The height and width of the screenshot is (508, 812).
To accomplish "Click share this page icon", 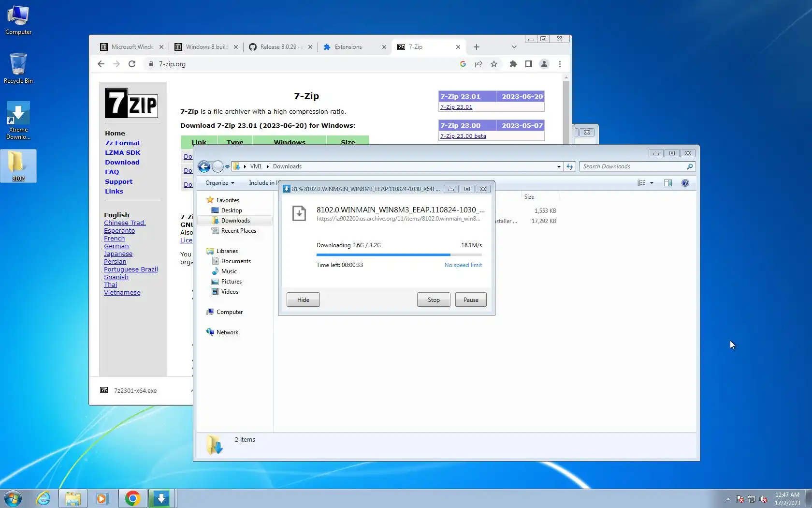I will 478,64.
